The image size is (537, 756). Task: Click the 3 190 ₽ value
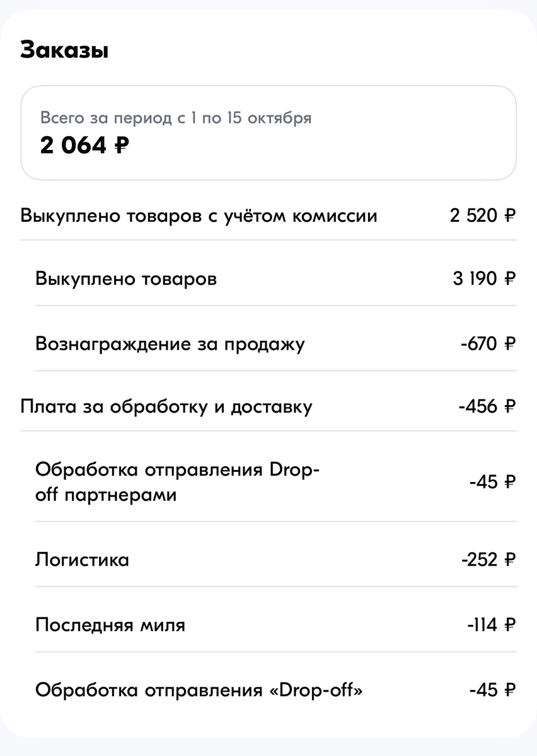(484, 278)
